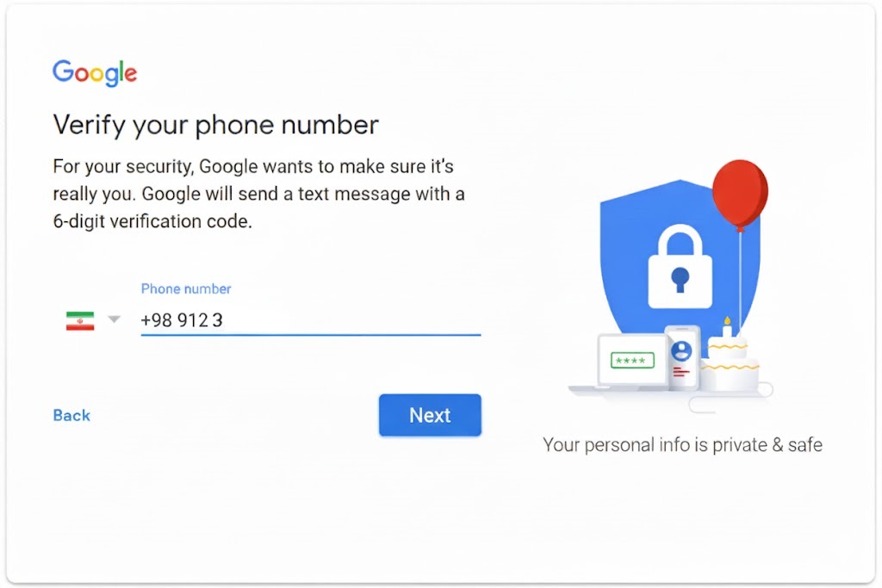The height and width of the screenshot is (588, 882).
Task: Focus the phone number input field
Action: [310, 320]
